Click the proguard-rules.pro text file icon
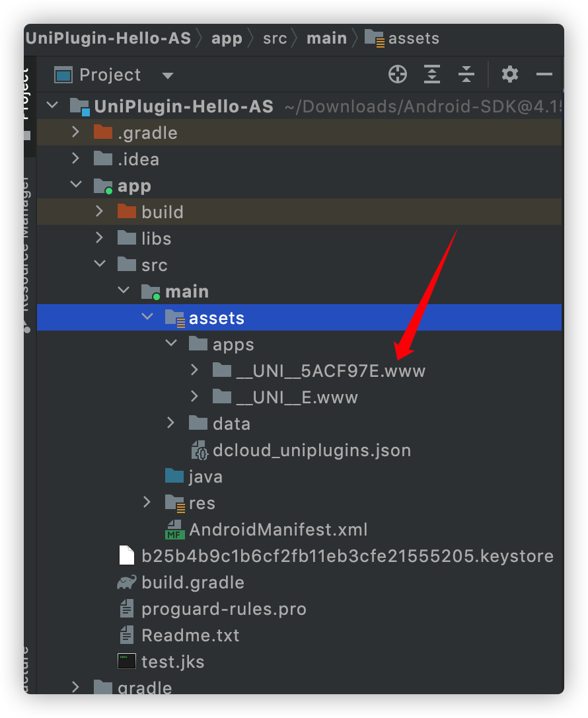Screen dimensions: 588x718 click(x=127, y=608)
